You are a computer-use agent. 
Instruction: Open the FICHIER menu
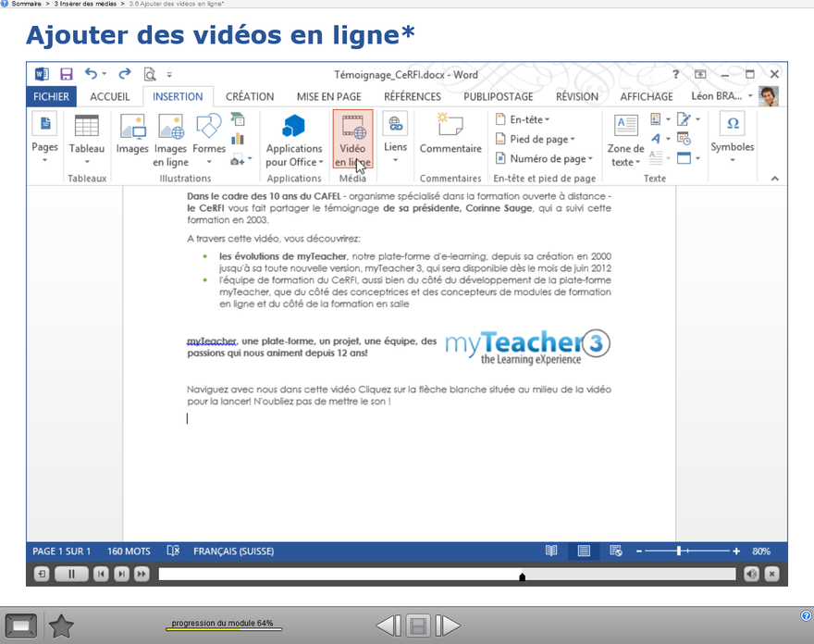point(51,96)
